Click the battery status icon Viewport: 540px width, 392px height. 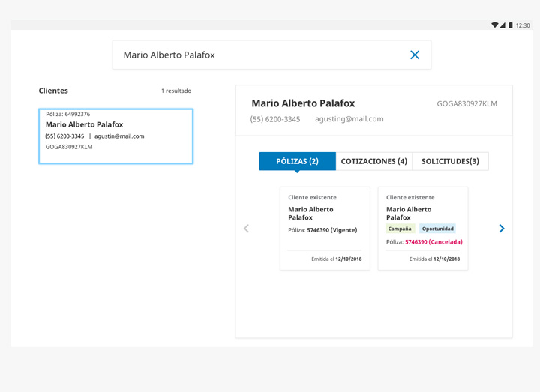(511, 25)
